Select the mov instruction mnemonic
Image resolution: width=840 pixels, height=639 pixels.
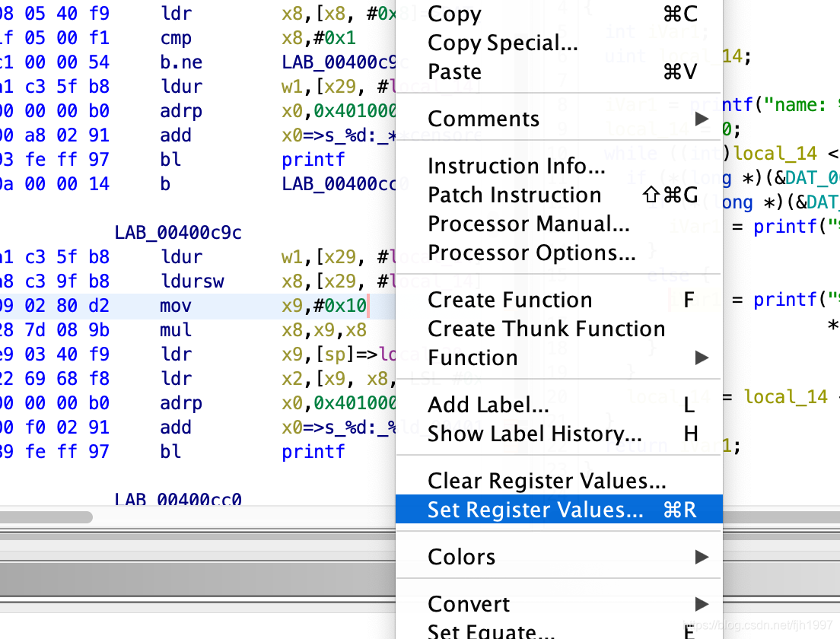pos(176,305)
